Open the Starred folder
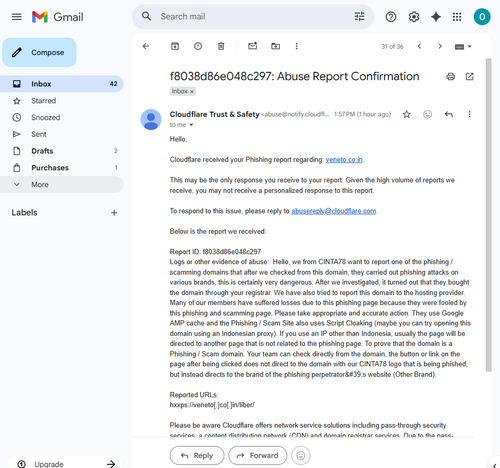Image resolution: width=500 pixels, height=468 pixels. tap(62, 101)
